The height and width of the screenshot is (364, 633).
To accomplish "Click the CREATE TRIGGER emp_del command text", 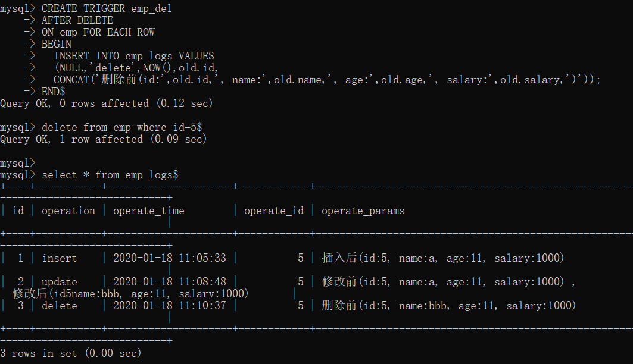I will pyautogui.click(x=107, y=8).
